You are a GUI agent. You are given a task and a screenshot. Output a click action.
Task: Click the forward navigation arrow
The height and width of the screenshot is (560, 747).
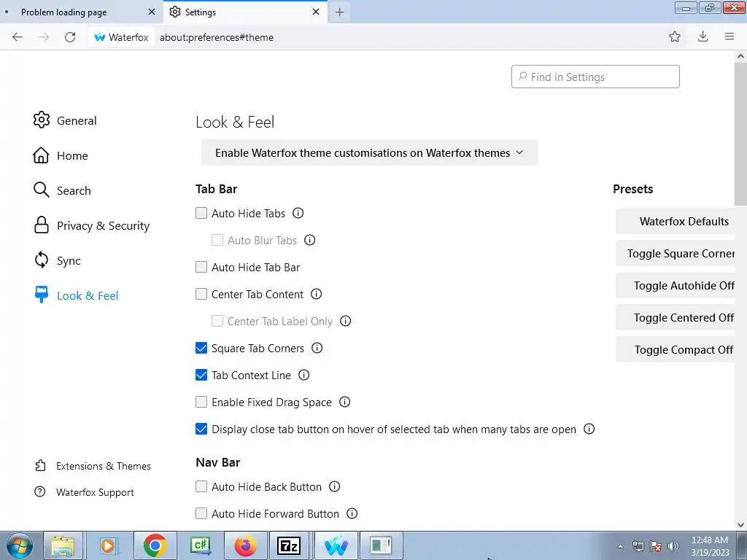[x=44, y=37]
